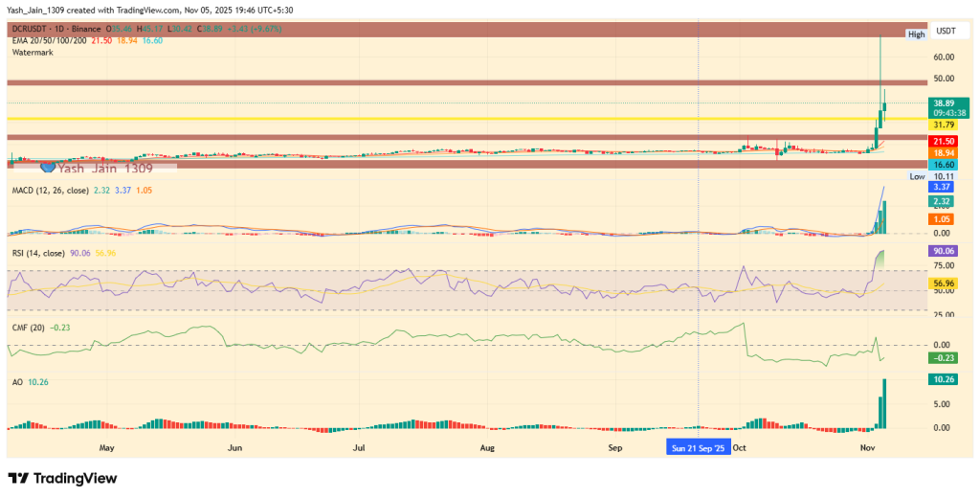Click the red 21.50 EMA price tag
Image resolution: width=980 pixels, height=499 pixels.
pos(943,141)
